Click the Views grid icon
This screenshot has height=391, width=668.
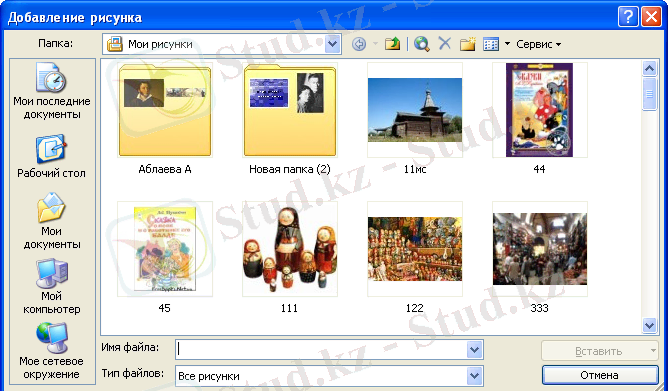(x=491, y=44)
